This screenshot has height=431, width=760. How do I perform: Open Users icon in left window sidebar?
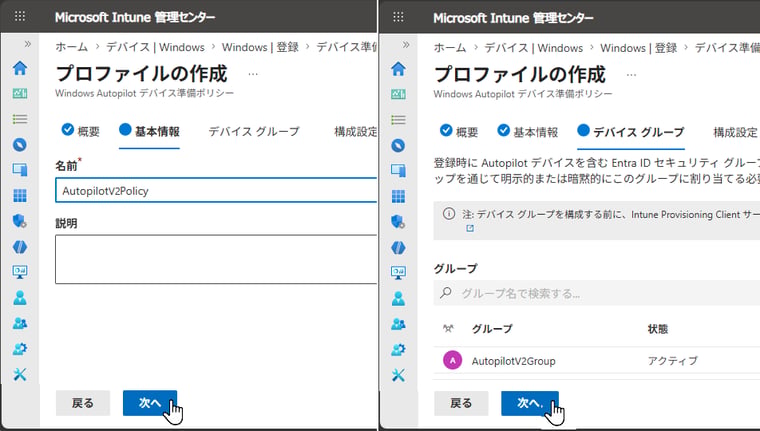[x=20, y=298]
